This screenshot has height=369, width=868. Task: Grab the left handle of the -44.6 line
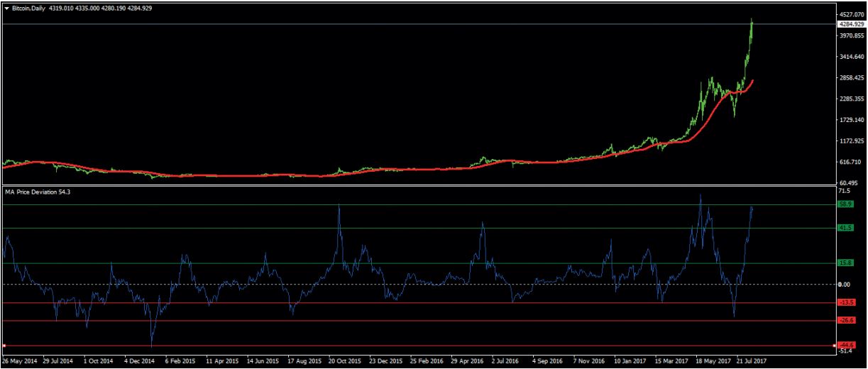pyautogui.click(x=4, y=346)
